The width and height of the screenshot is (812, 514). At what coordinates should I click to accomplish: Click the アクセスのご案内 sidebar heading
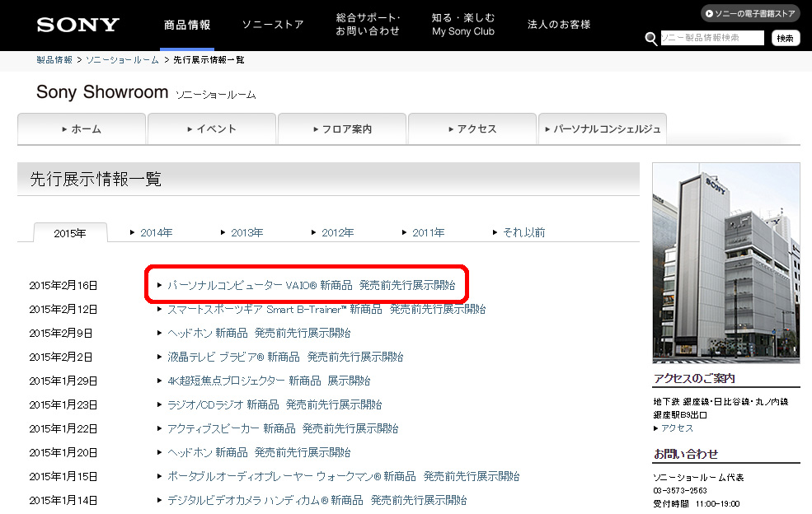(x=694, y=378)
